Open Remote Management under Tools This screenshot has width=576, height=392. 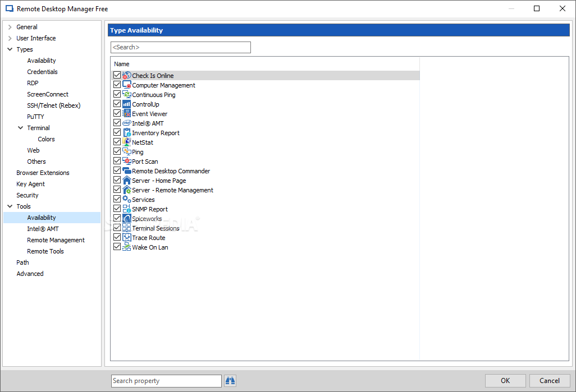56,240
